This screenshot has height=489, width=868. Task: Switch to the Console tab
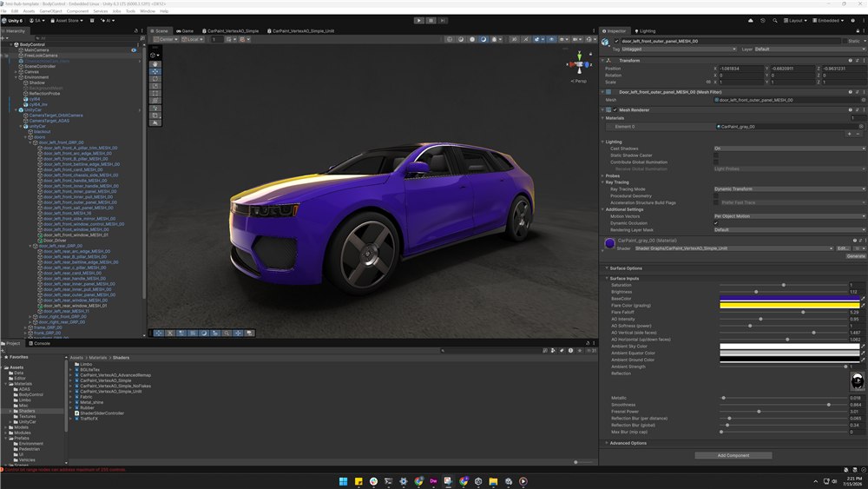39,343
